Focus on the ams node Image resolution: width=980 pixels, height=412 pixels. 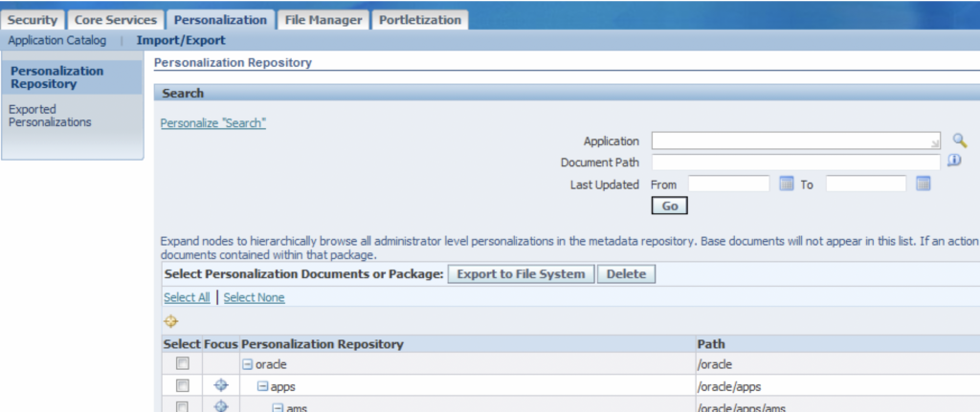pyautogui.click(x=221, y=406)
